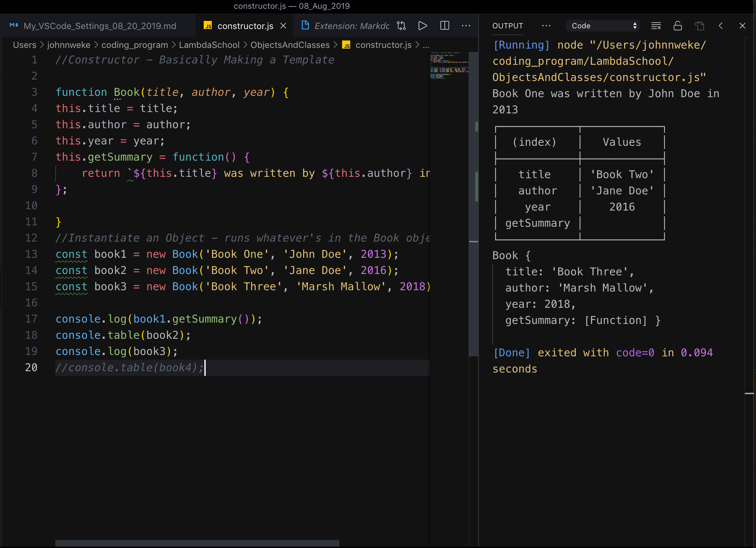Open the Split Editor icon
The image size is (756, 548).
445,26
